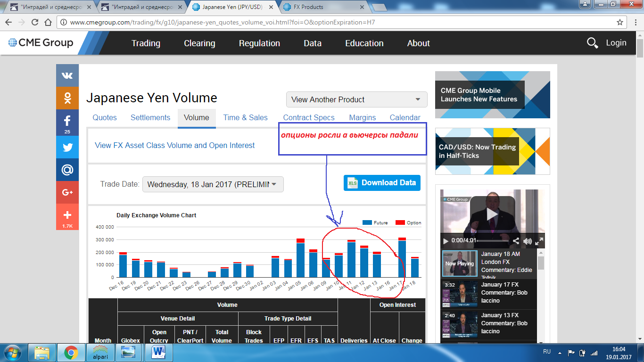Open Chrome menu three-dot icon
This screenshot has width=644, height=362.
[x=636, y=22]
